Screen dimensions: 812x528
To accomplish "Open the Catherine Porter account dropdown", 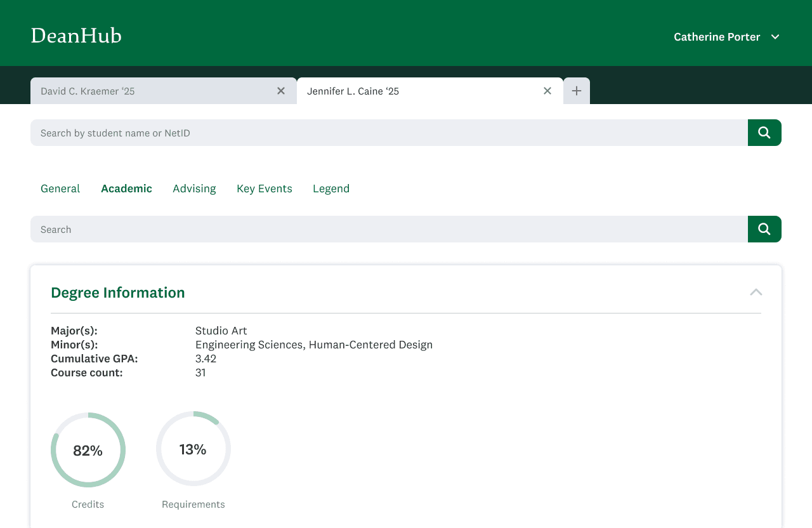I will (x=726, y=37).
